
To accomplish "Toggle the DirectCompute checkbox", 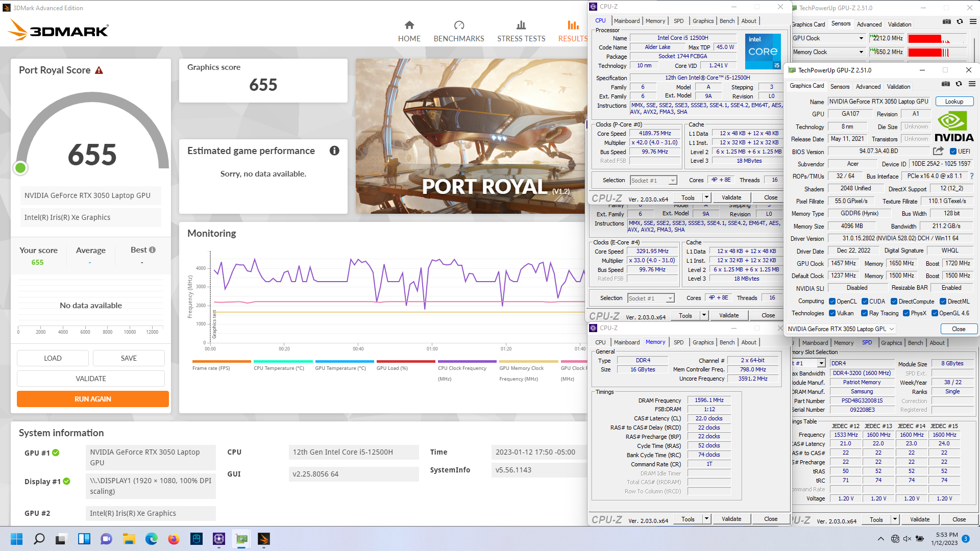I will pos(894,302).
